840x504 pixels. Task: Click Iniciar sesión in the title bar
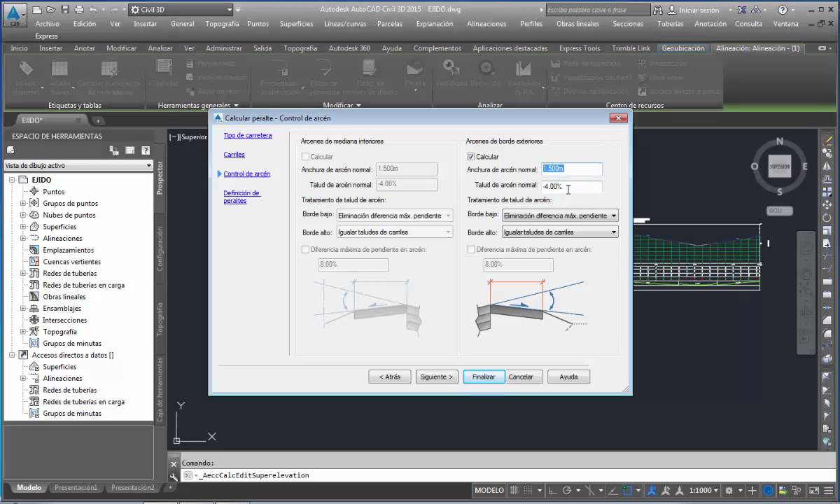699,10
